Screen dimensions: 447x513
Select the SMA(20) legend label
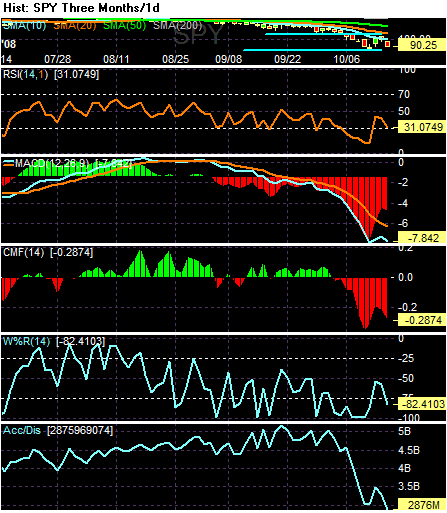[75, 25]
